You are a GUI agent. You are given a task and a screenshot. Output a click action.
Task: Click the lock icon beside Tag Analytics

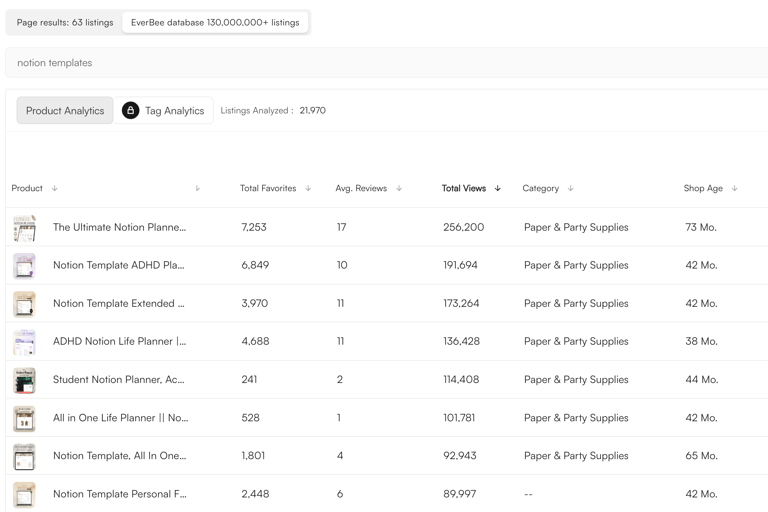coord(130,110)
